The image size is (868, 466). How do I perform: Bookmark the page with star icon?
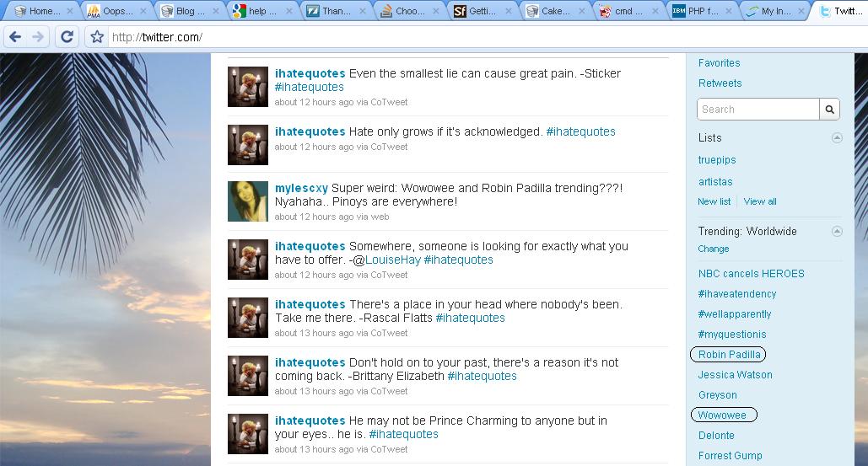(x=97, y=37)
